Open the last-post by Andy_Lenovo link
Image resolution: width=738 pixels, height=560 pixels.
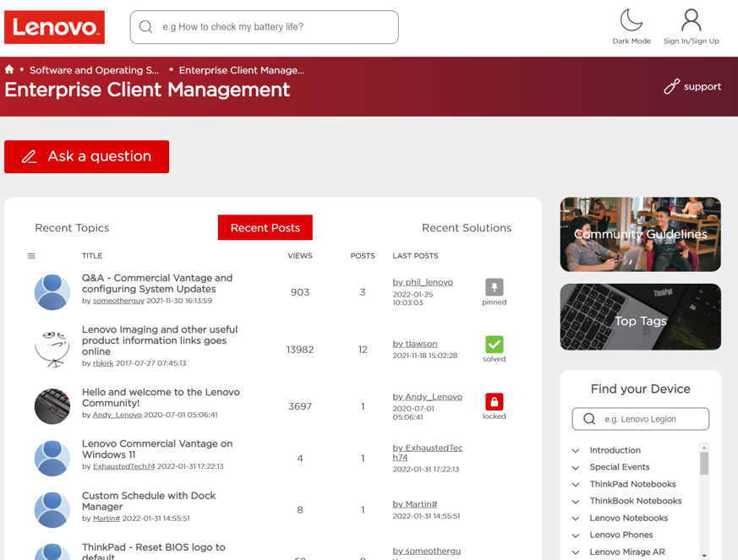(x=428, y=397)
